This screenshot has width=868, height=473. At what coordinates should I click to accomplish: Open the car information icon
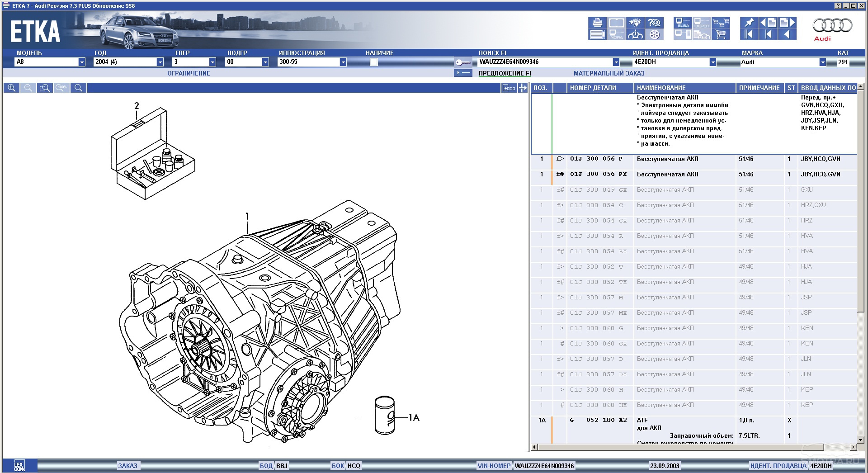pyautogui.click(x=635, y=34)
